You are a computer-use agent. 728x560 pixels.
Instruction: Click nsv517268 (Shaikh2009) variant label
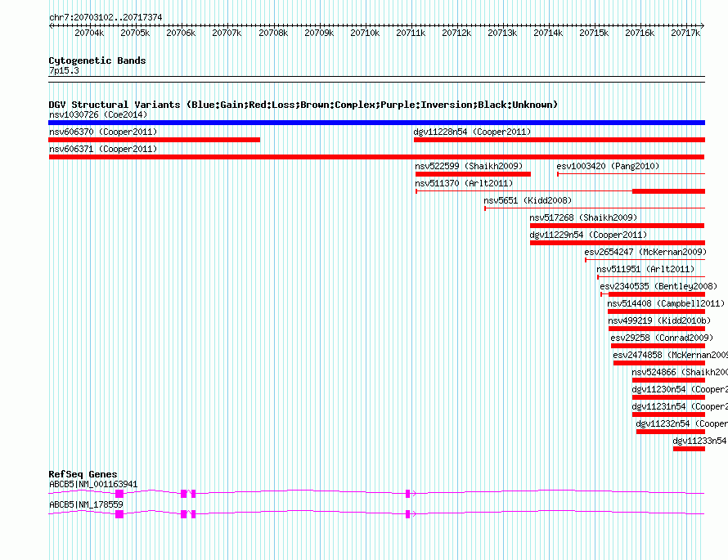coord(583,217)
